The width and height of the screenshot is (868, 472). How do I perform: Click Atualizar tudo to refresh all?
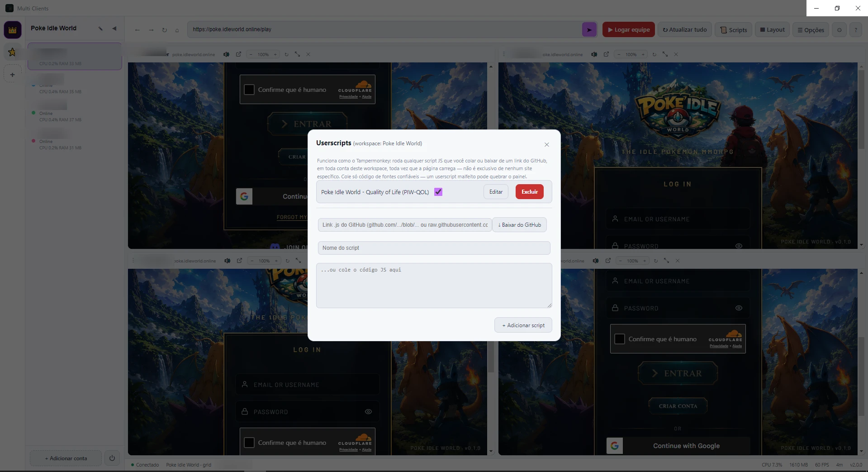685,30
